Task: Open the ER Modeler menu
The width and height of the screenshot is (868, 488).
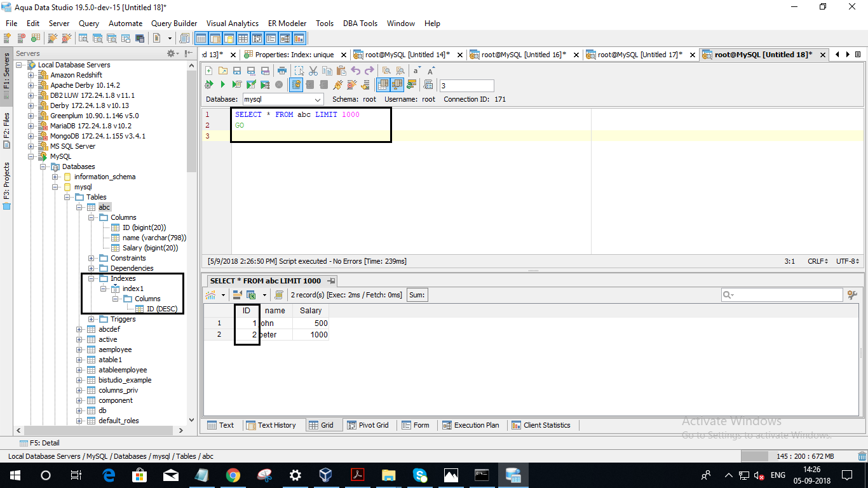Action: click(288, 23)
